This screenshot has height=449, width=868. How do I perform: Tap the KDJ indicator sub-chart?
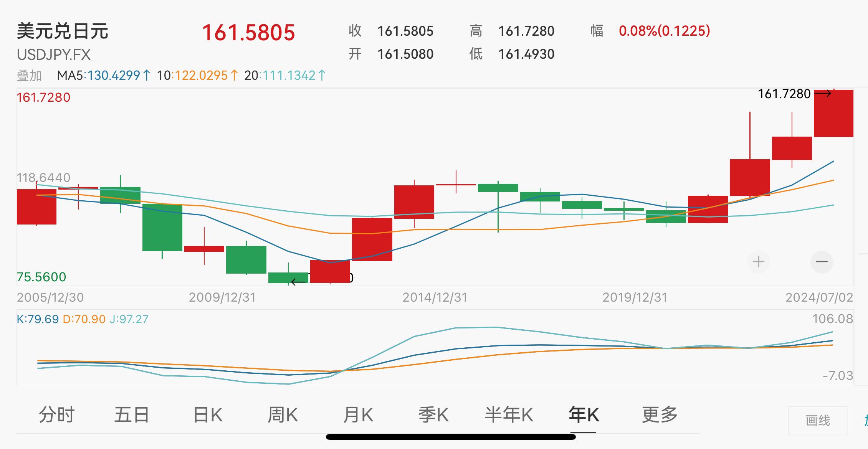tap(435, 347)
